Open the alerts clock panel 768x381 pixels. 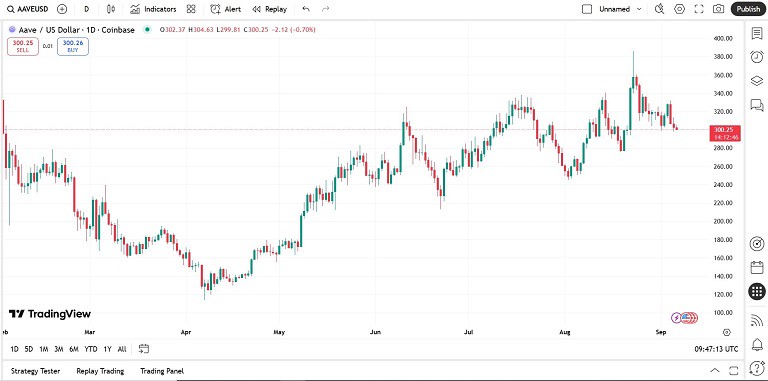point(757,57)
